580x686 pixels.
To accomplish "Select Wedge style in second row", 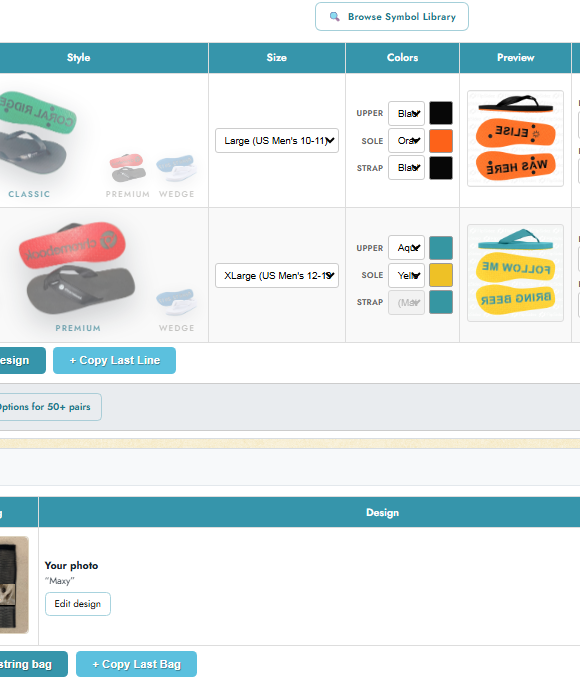I will point(176,309).
